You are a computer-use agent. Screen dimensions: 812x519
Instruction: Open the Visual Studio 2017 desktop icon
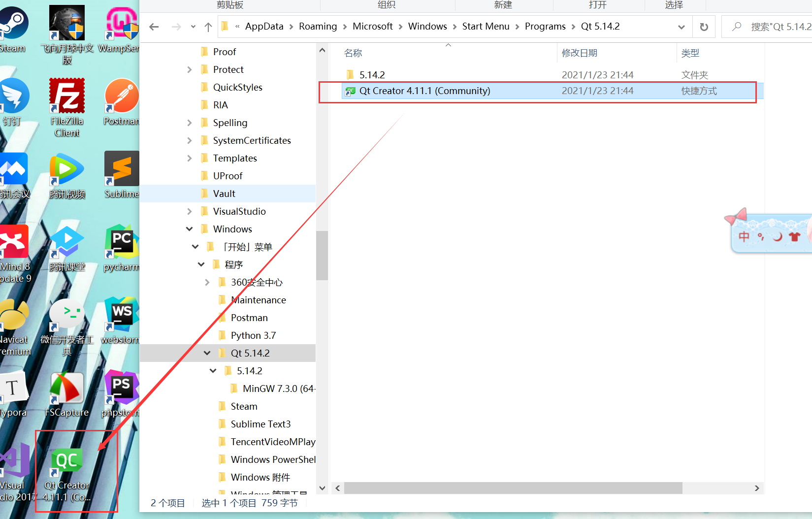(x=16, y=472)
